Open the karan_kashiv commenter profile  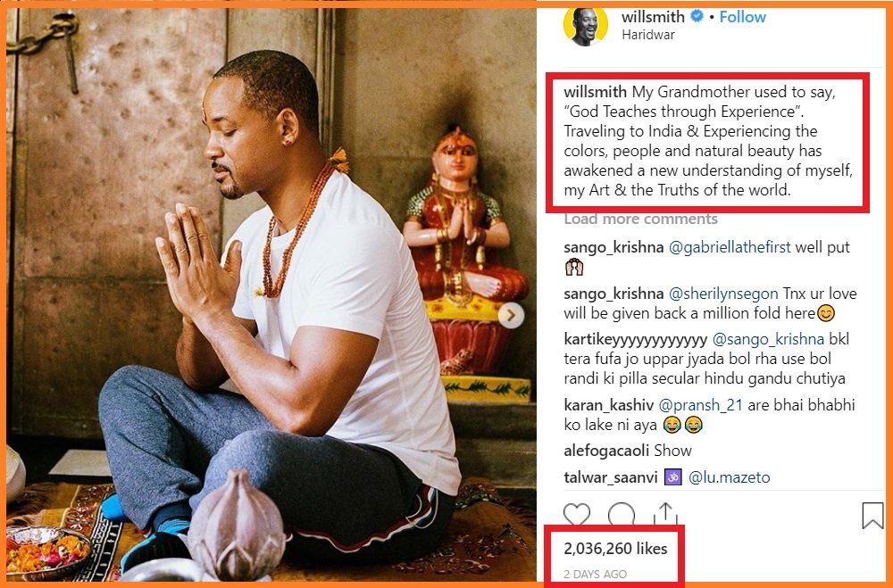[608, 404]
